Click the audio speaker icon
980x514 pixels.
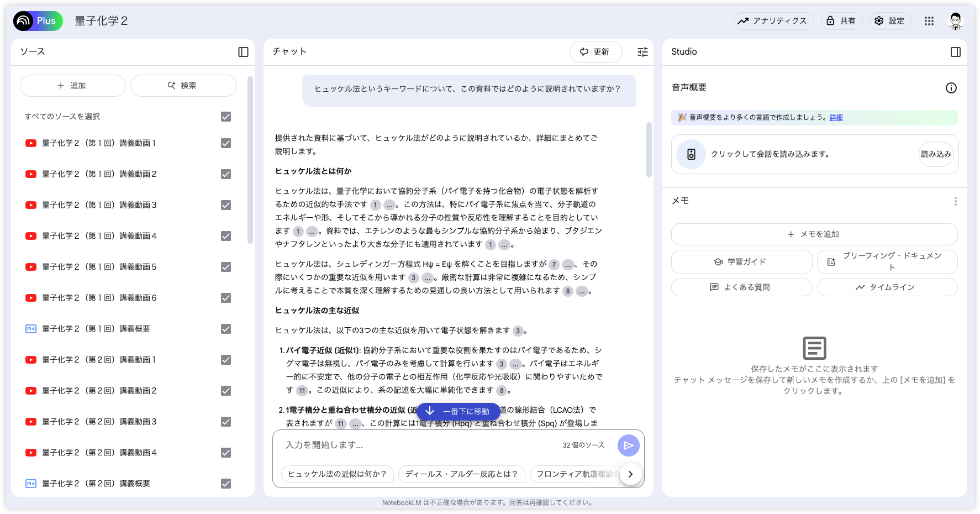pyautogui.click(x=691, y=154)
